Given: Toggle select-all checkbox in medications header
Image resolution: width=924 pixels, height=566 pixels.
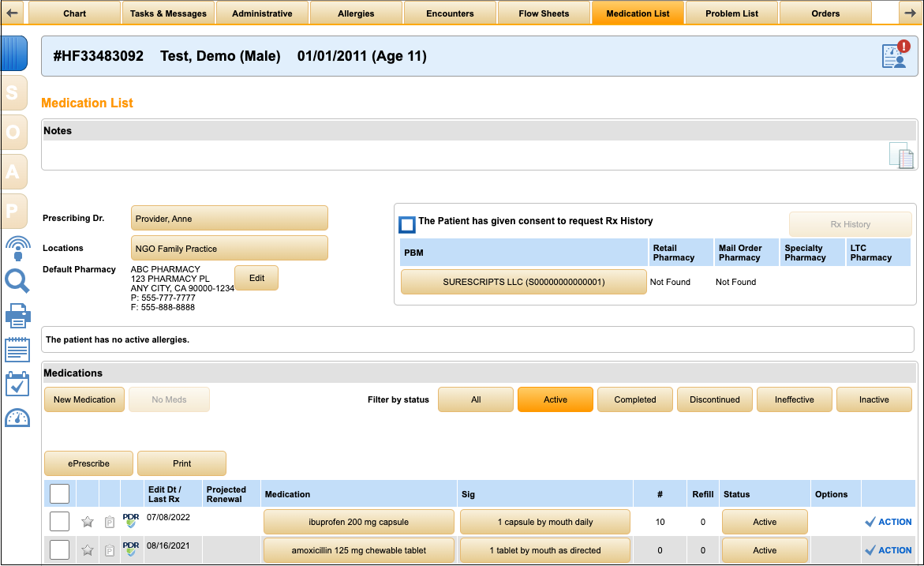Looking at the screenshot, I should (x=59, y=494).
